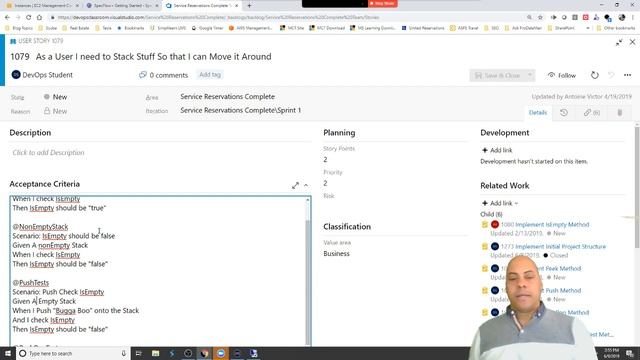640x360 pixels.
Task: Switch to the SpecFlow Getting Started tab
Action: point(122,6)
